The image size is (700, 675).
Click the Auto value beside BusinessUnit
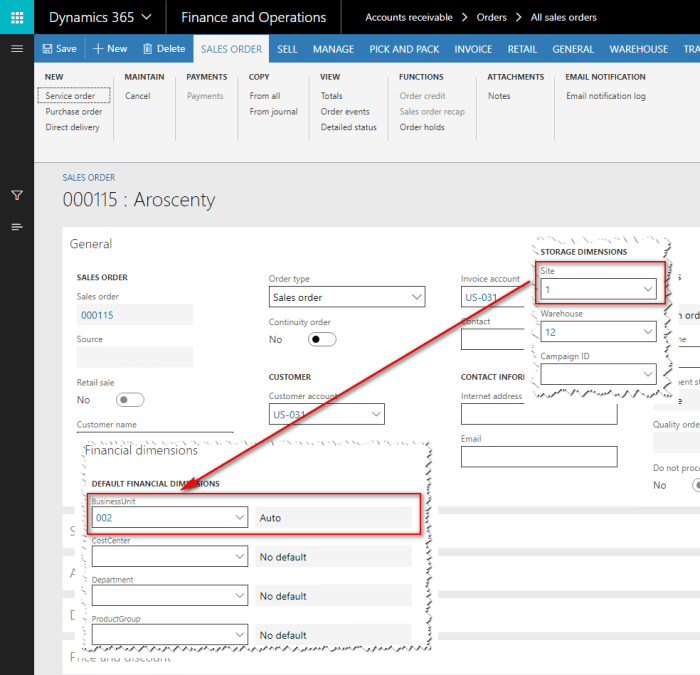coord(333,517)
